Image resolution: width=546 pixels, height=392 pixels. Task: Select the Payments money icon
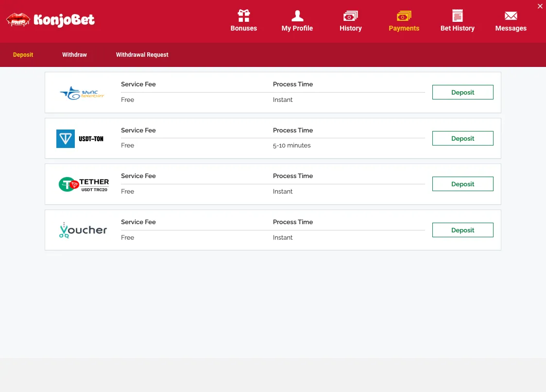(404, 16)
